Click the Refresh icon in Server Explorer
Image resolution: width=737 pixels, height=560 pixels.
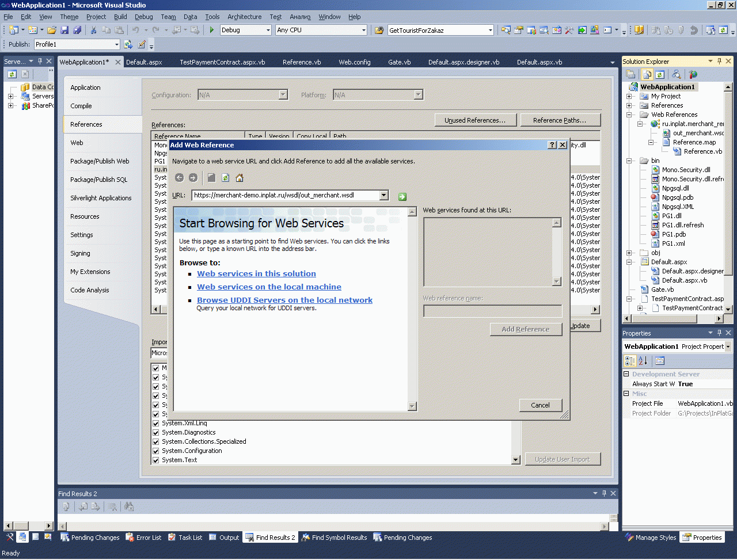point(12,74)
